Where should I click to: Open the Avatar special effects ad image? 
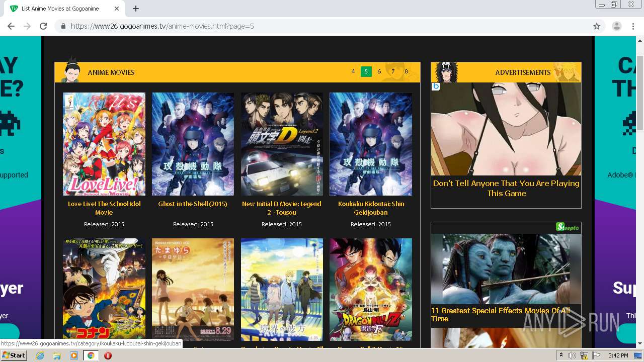tap(506, 268)
